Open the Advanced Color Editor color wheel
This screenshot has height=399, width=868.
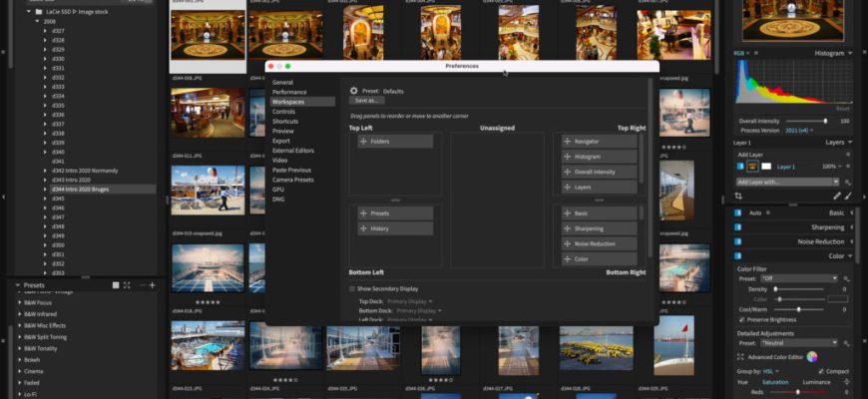pyautogui.click(x=812, y=357)
